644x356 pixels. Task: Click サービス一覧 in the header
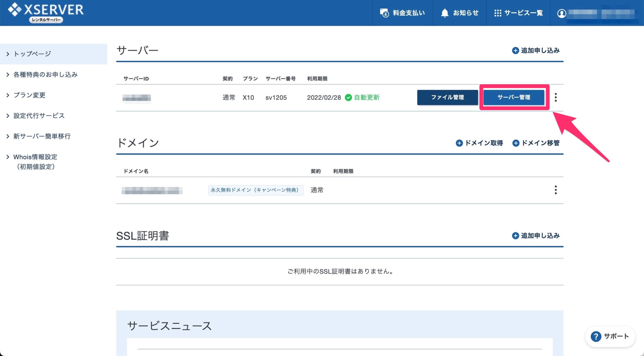pyautogui.click(x=524, y=13)
